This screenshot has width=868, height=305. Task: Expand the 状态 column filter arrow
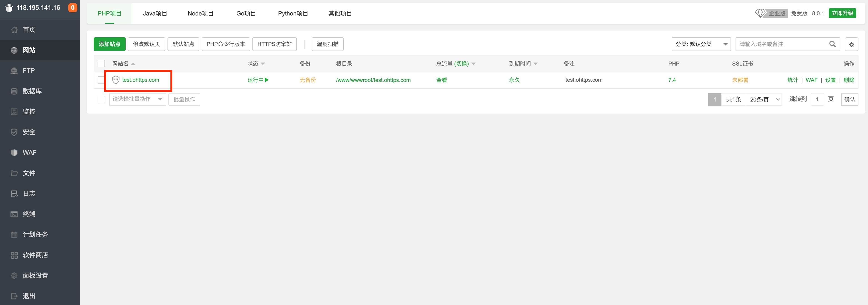pyautogui.click(x=263, y=64)
